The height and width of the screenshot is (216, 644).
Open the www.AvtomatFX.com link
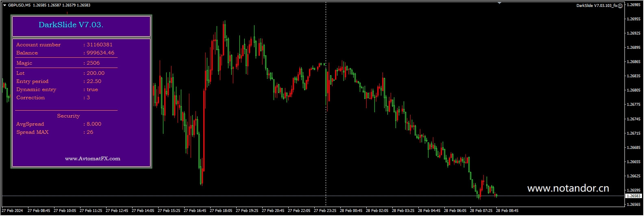pos(93,159)
